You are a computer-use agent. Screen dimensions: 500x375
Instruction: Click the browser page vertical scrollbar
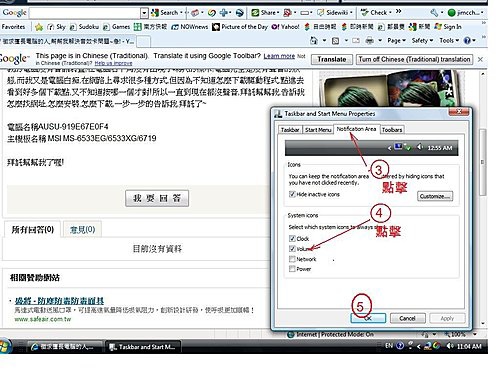482,162
